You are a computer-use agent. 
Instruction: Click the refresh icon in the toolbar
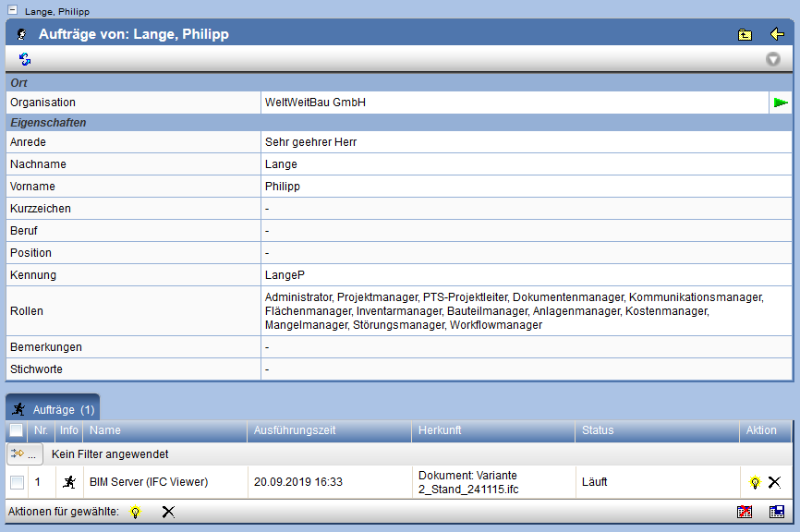25,59
